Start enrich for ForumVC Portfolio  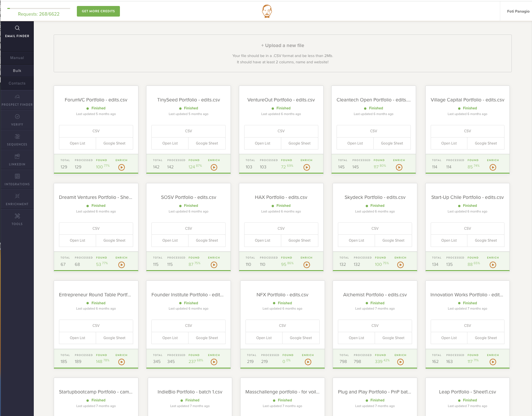click(x=122, y=167)
